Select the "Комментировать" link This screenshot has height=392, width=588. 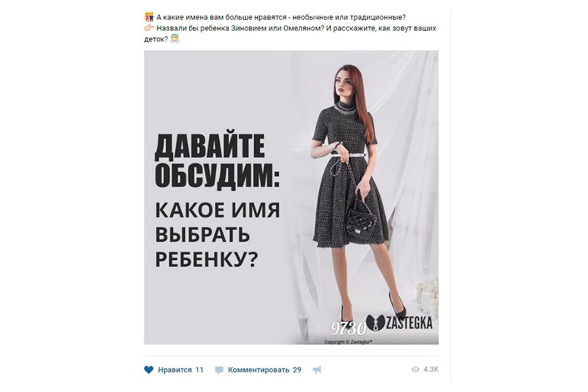(259, 370)
